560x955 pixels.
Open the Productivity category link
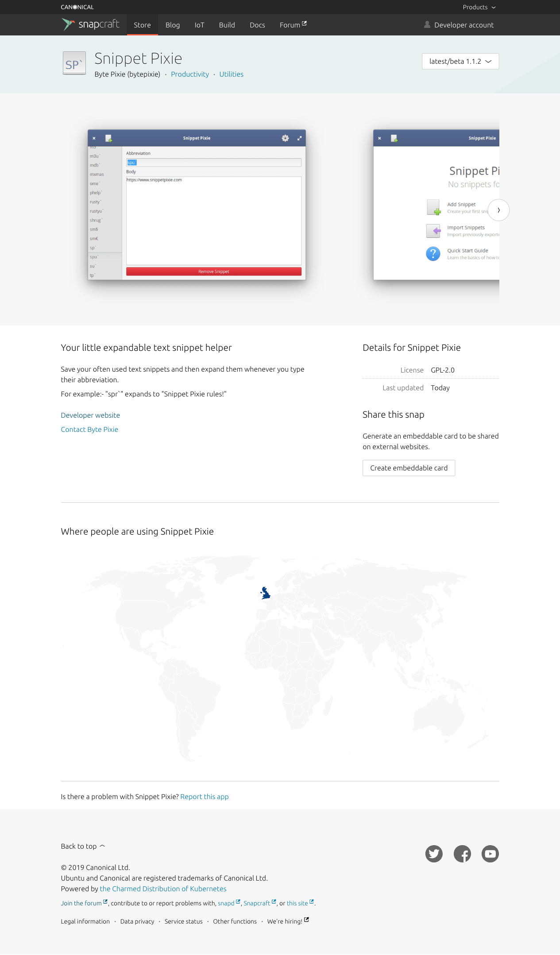[190, 74]
